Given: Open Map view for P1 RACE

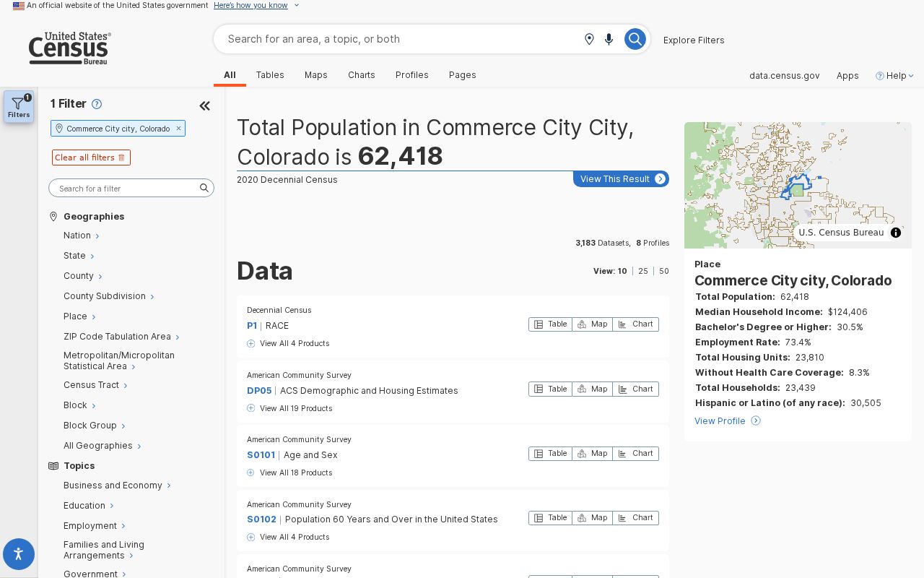Looking at the screenshot, I should (593, 324).
